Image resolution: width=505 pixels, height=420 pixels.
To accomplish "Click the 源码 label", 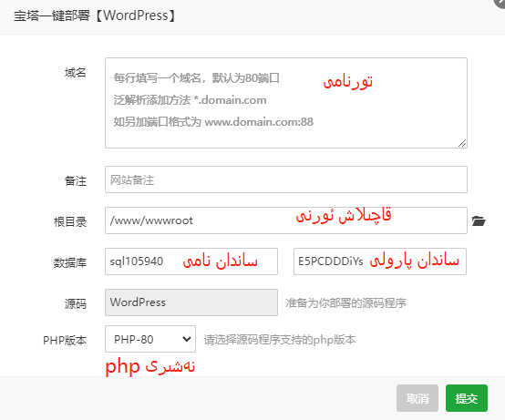I will 76,303.
